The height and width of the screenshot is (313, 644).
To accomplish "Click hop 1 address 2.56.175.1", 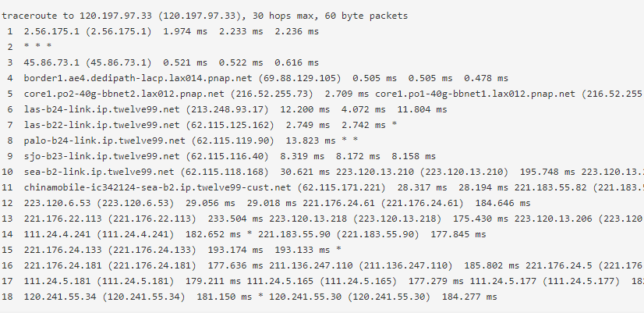I will pyautogui.click(x=51, y=32).
